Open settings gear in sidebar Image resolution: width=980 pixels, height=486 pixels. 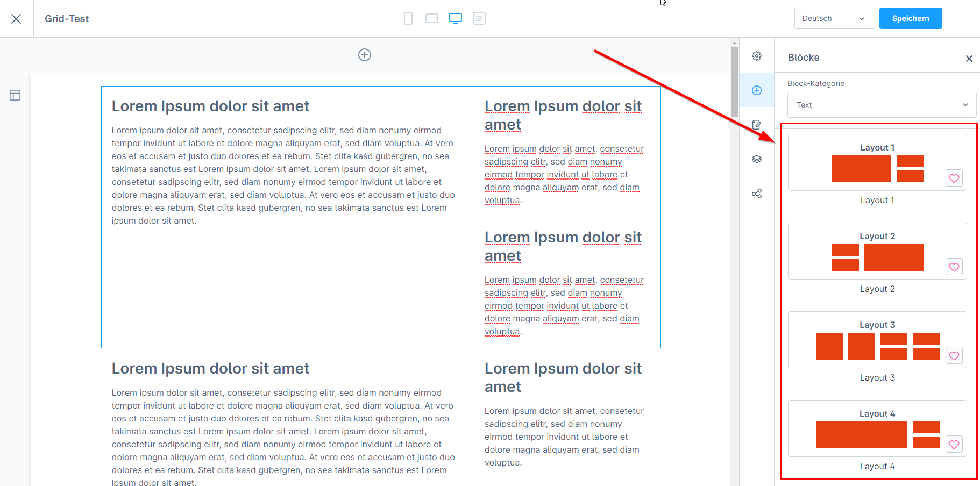click(757, 56)
